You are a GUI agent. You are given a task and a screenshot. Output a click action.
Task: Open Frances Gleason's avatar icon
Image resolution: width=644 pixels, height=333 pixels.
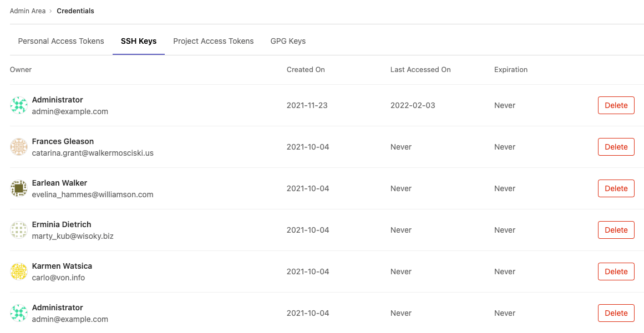19,147
